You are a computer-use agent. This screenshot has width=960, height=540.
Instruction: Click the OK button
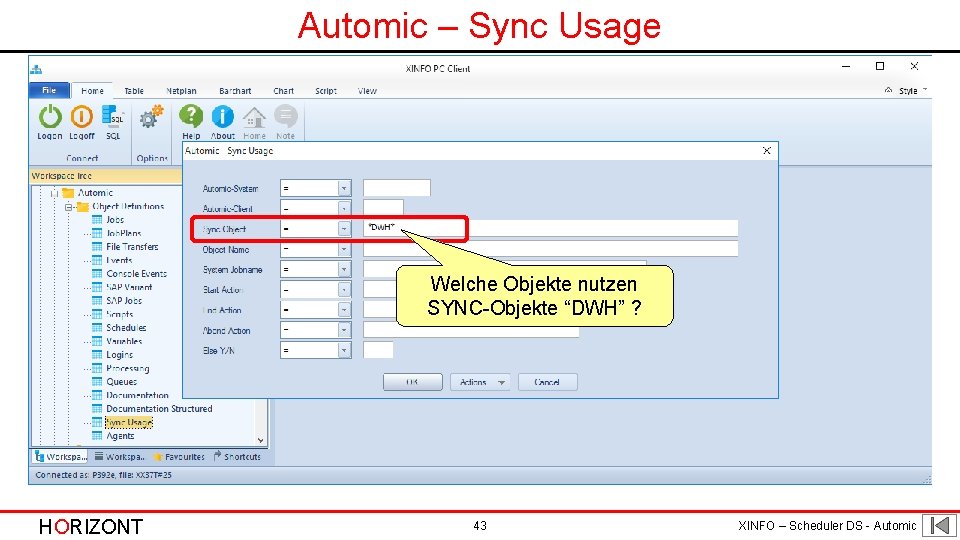click(x=412, y=382)
